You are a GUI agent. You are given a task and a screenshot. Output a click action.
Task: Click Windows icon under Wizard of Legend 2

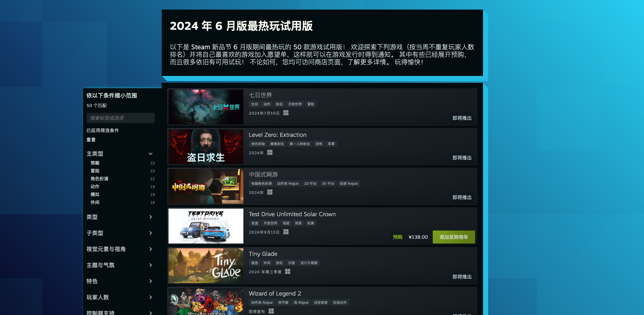click(x=271, y=311)
